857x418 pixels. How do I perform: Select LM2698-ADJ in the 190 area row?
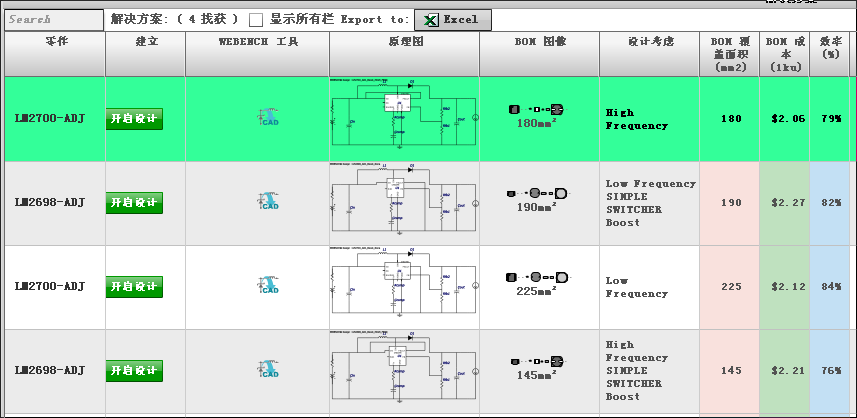point(50,203)
